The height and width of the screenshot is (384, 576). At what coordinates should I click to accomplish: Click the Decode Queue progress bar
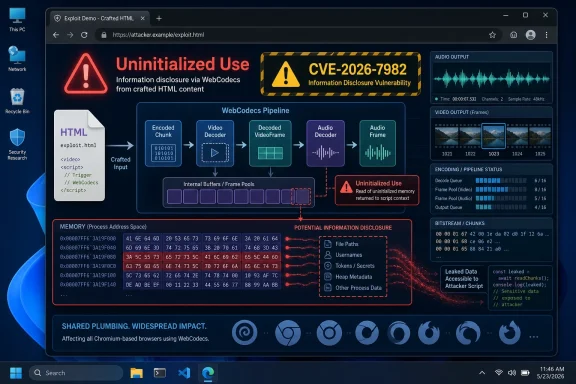click(x=501, y=180)
